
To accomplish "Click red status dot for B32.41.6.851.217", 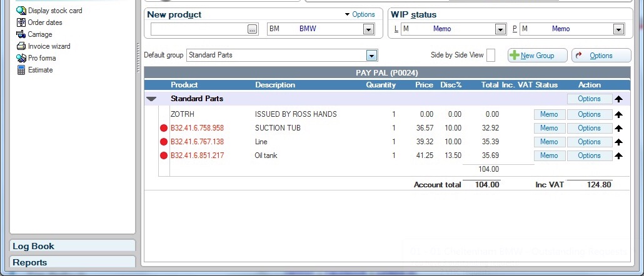I will 164,155.
